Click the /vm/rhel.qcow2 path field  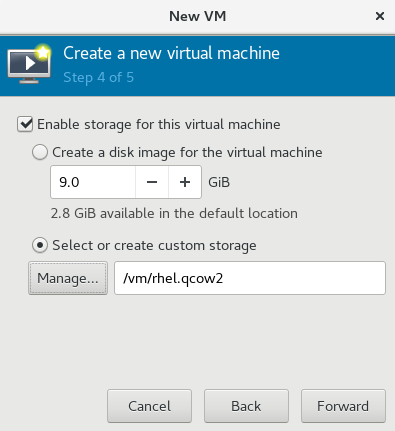(x=250, y=278)
